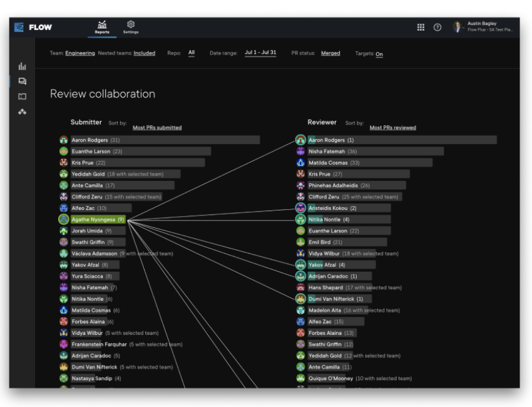Change Submitter sort Most PRs submitted

157,128
